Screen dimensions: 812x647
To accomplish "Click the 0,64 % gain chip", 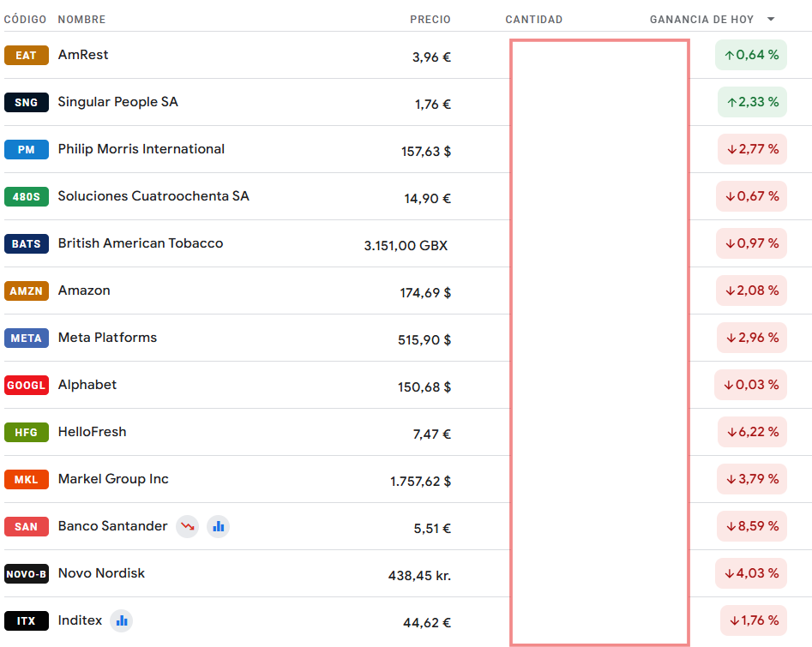I will tap(751, 55).
